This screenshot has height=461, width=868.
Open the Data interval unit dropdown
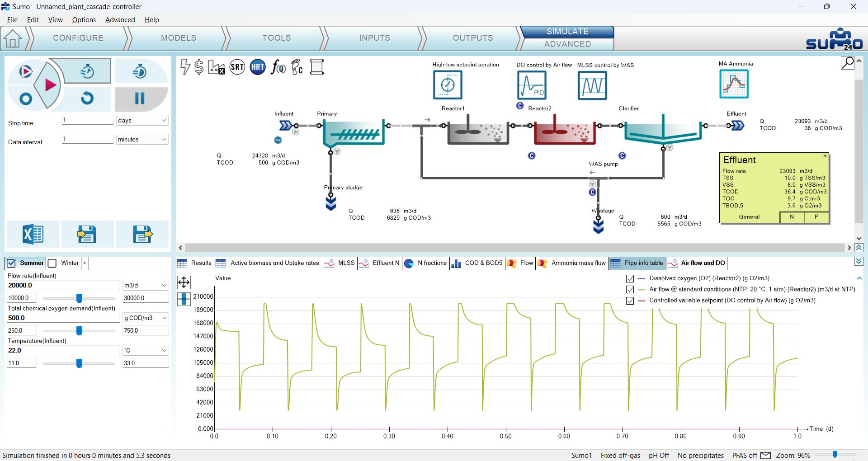pyautogui.click(x=142, y=139)
